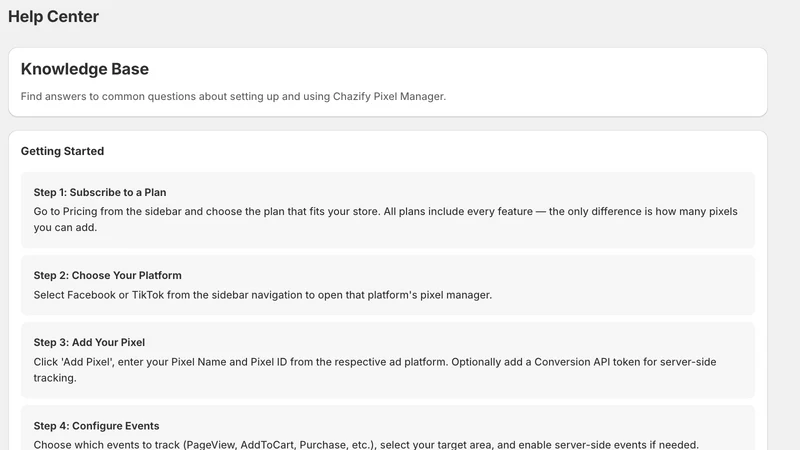Screen dimensions: 800x450
Task: Click the 'Choose which events to track' text
Action: [x=366, y=444]
